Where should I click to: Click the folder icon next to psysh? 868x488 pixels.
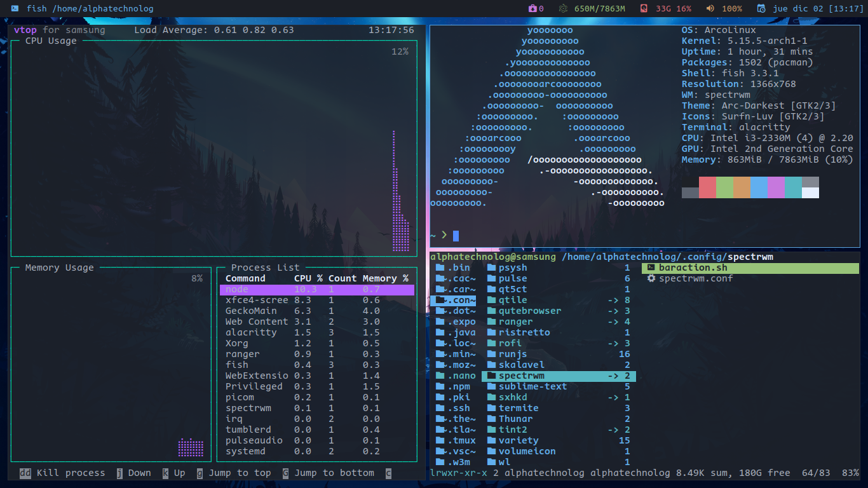pos(491,268)
